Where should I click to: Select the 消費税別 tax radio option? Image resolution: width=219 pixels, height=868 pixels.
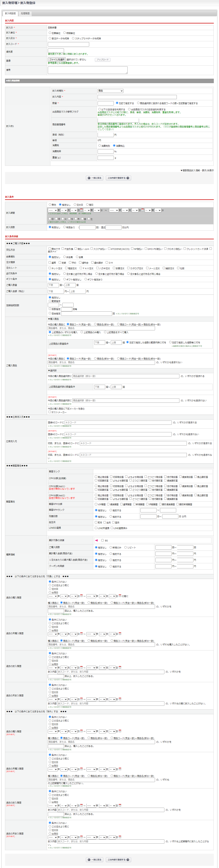click(100, 145)
